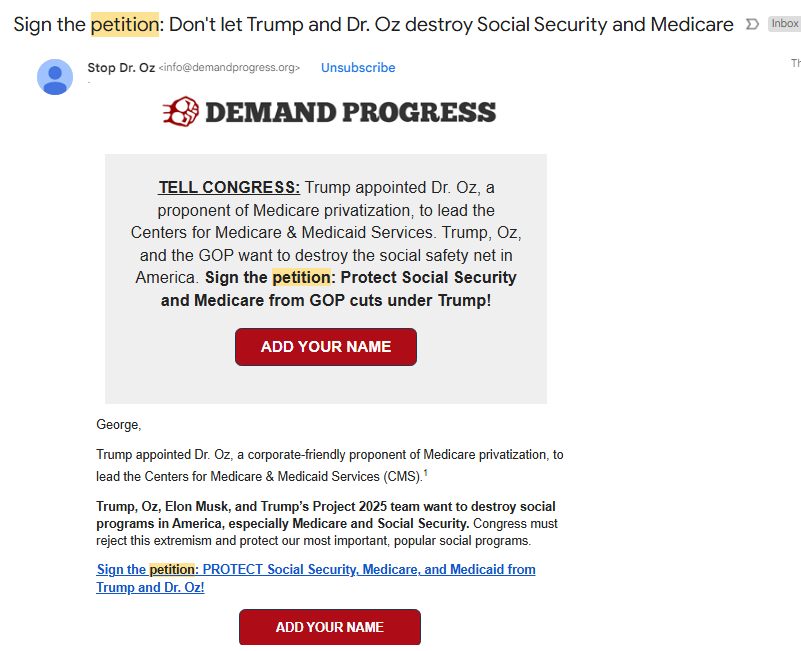Unsubscribe from this sender
801x651 pixels.
click(358, 68)
